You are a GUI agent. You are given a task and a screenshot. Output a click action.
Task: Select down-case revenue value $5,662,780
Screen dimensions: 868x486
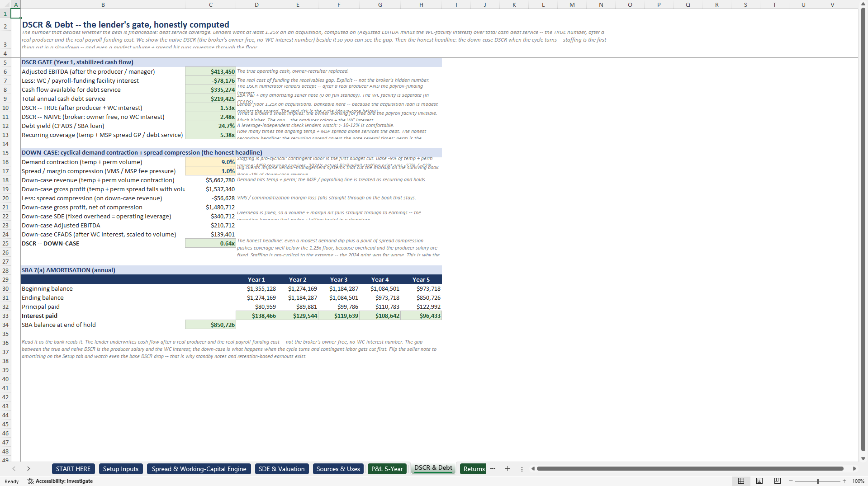click(x=211, y=180)
